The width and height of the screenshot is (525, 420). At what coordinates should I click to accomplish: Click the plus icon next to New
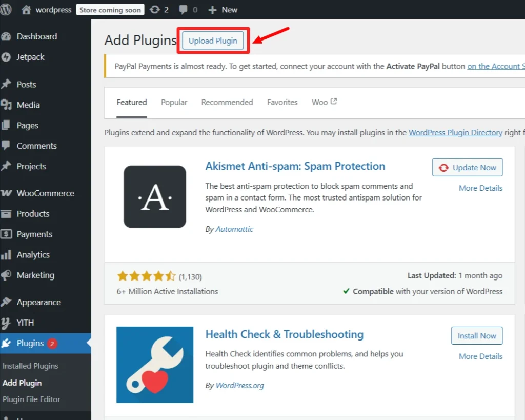[212, 10]
